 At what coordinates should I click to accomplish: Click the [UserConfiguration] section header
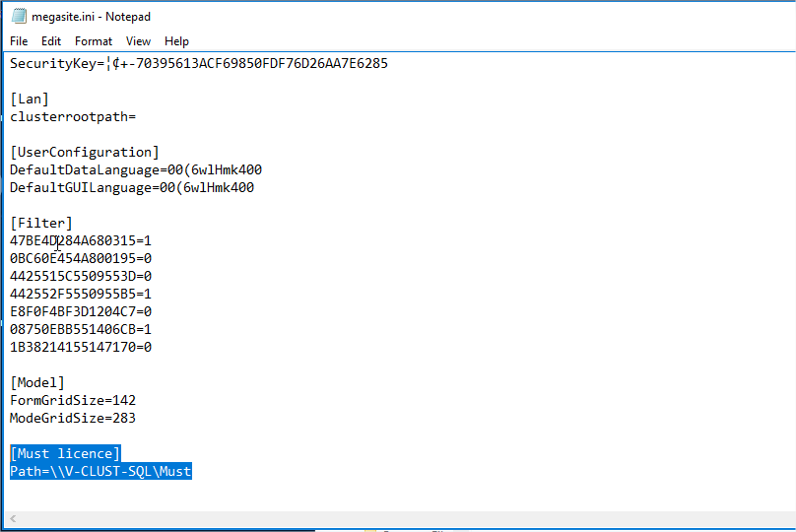click(x=84, y=152)
